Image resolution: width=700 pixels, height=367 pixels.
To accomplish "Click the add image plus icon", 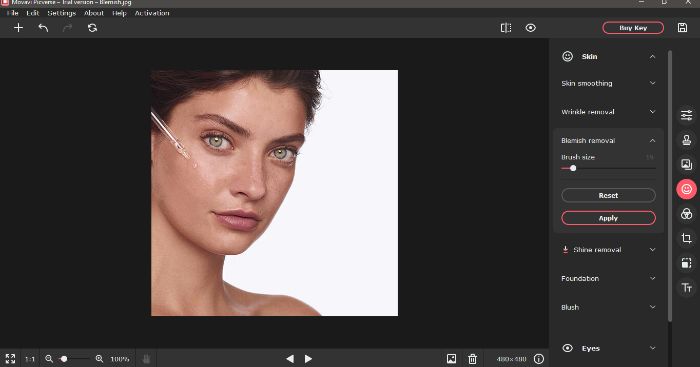I will [18, 28].
